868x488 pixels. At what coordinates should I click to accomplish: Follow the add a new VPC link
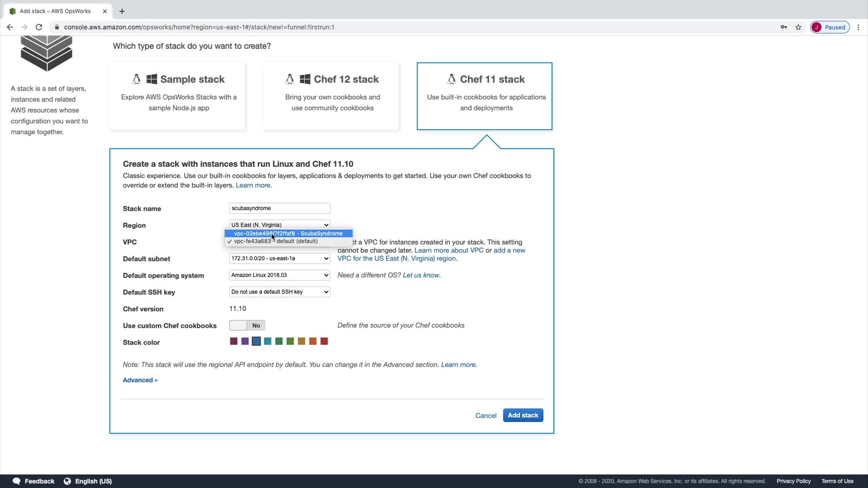click(x=431, y=254)
